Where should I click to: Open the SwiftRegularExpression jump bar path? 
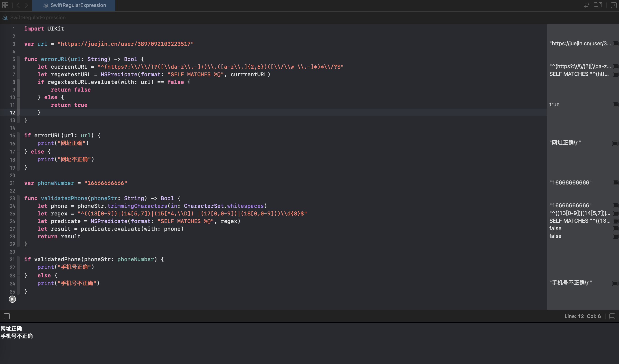tap(38, 18)
